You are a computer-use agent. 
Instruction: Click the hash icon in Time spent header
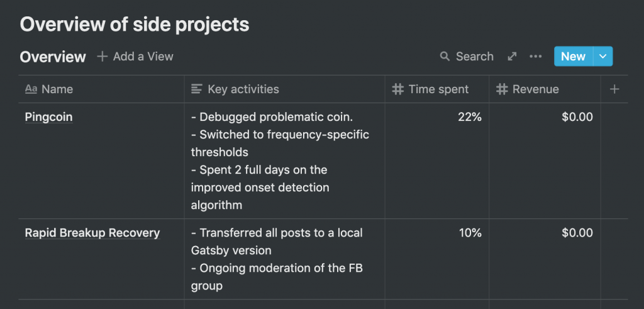pyautogui.click(x=397, y=89)
